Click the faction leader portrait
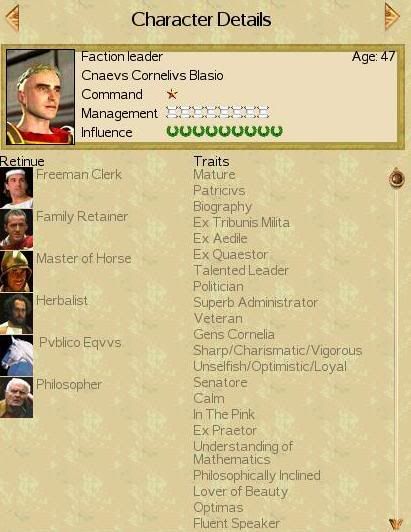411x532 pixels. coord(40,97)
